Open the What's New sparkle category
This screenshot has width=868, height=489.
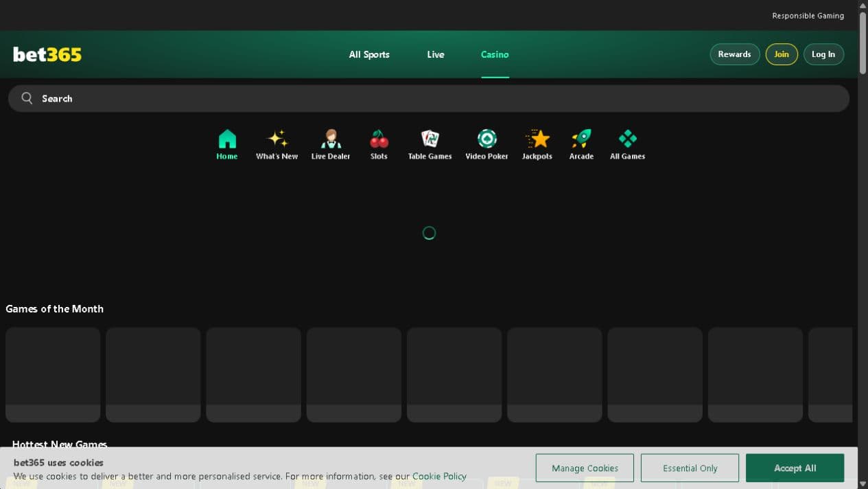coord(277,145)
